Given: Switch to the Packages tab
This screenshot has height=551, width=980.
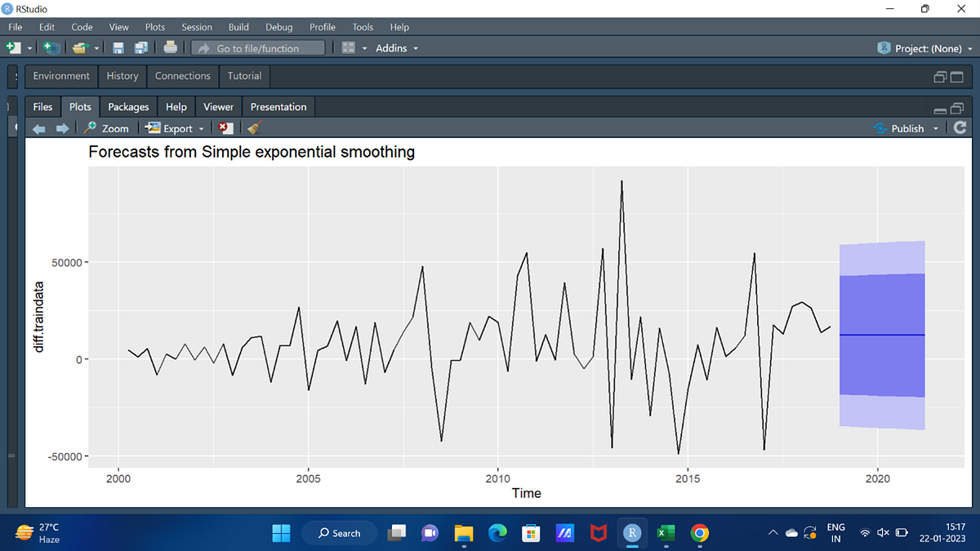Looking at the screenshot, I should 127,106.
